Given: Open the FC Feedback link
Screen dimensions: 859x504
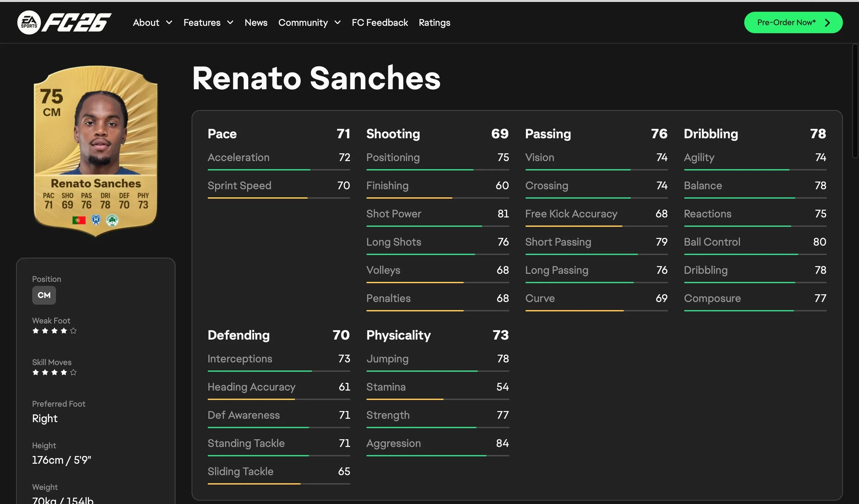Looking at the screenshot, I should click(380, 22).
